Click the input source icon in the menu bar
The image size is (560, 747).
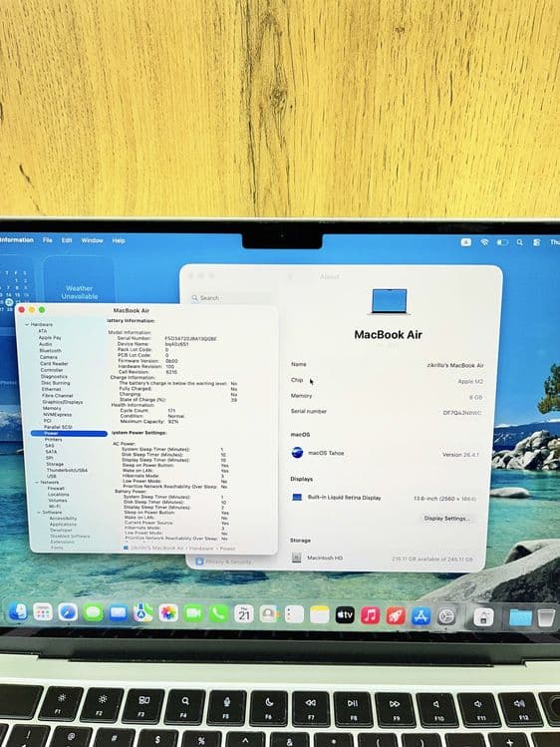[465, 242]
